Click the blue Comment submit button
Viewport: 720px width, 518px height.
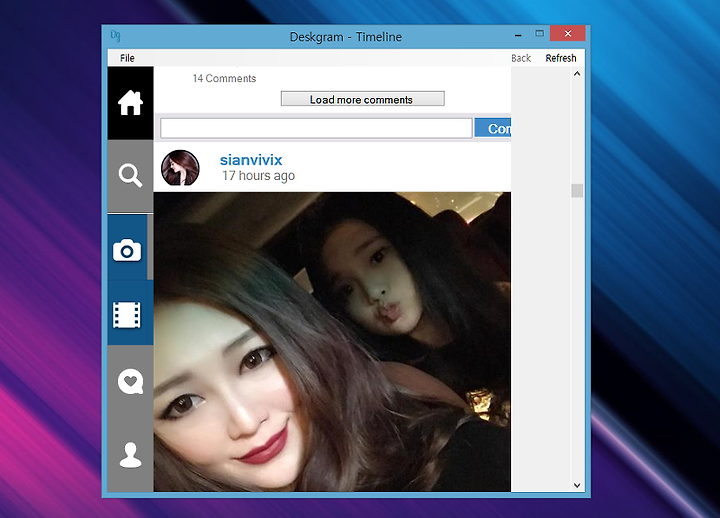[493, 128]
